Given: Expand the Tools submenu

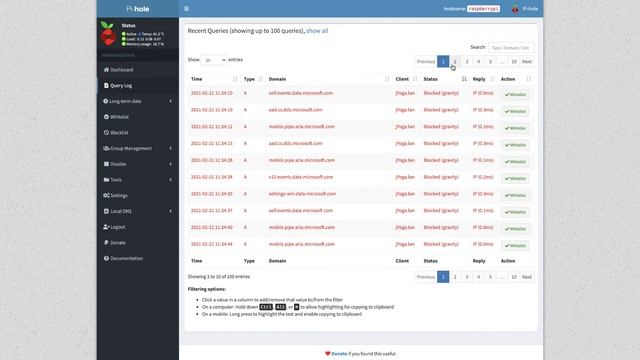Looking at the screenshot, I should click(x=138, y=180).
